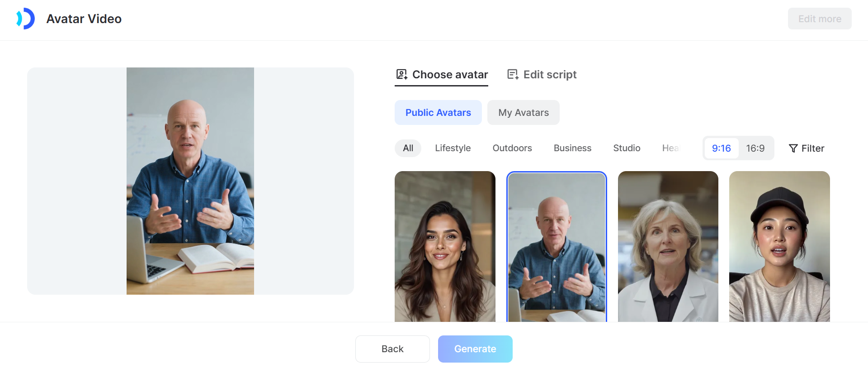
Task: Select the avatar wearing a black cap
Action: point(779,247)
